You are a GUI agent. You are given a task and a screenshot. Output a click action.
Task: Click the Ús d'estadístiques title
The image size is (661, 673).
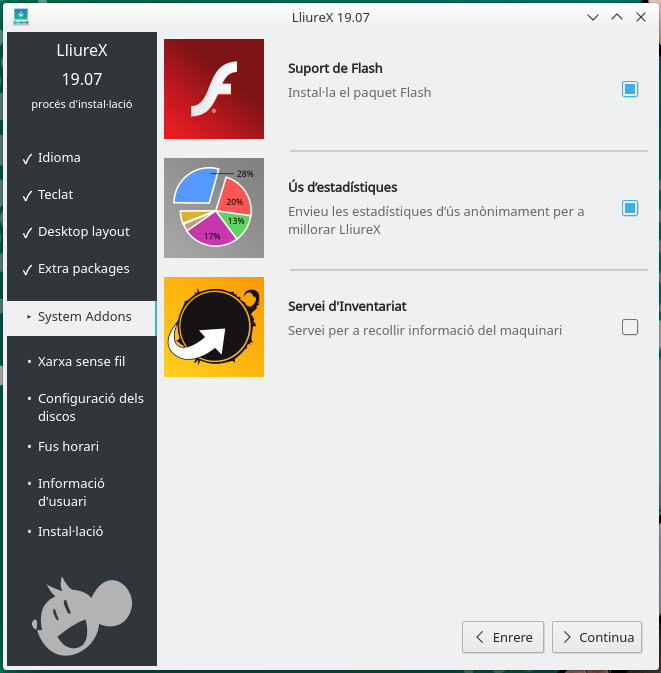click(x=343, y=187)
